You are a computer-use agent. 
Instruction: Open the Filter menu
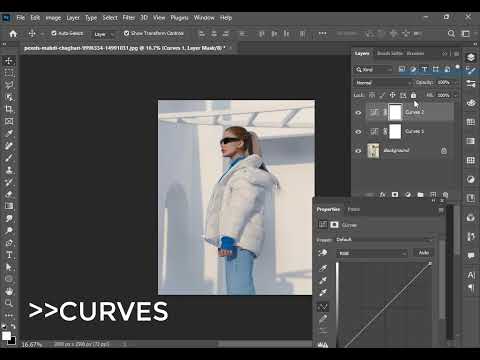coord(129,18)
